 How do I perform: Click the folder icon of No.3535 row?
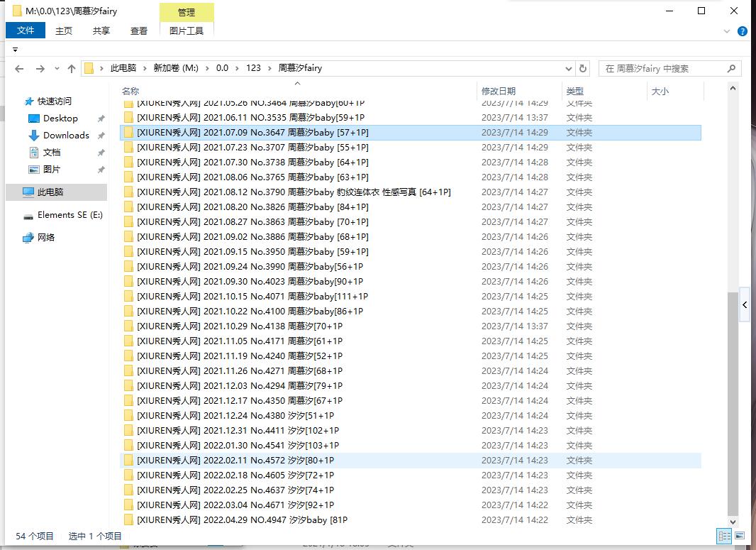[x=129, y=117]
